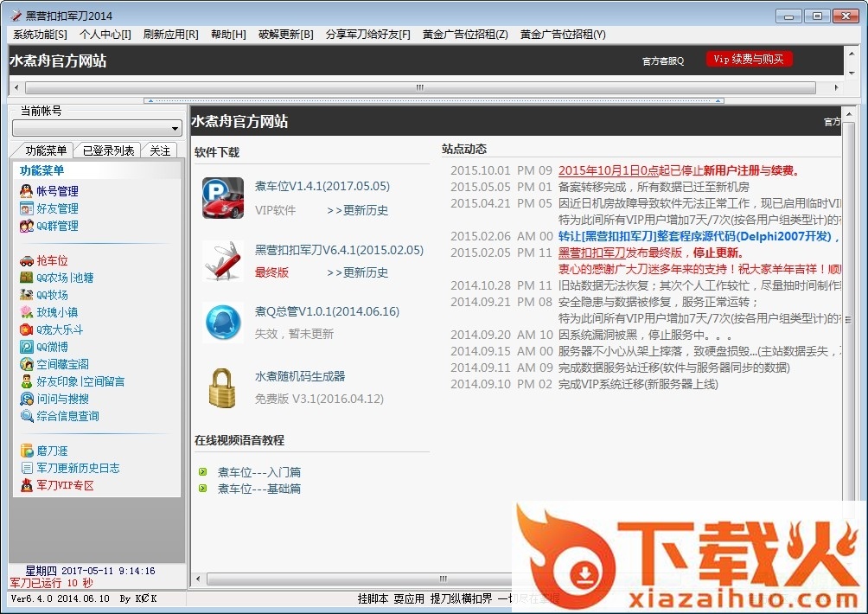The width and height of the screenshot is (868, 614).
Task: Click top banner horizontal scrollbar thumb
Action: tap(420, 87)
